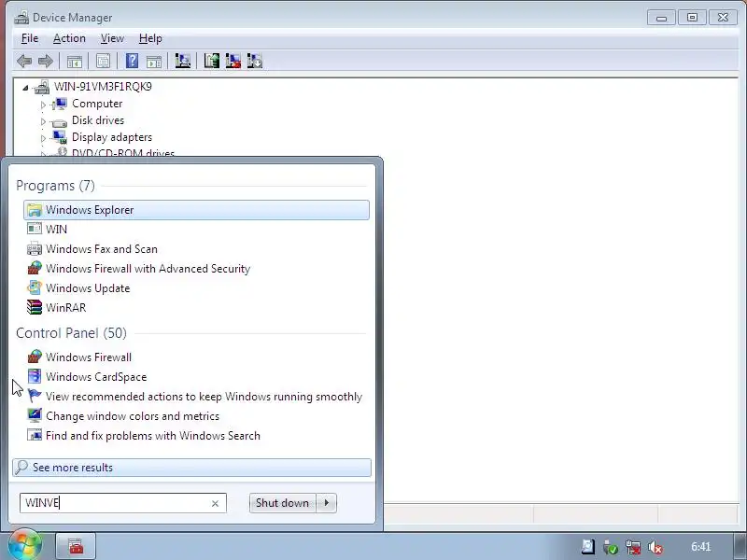Expand the Computer device category
Image resolution: width=747 pixels, height=560 pixels.
43,105
